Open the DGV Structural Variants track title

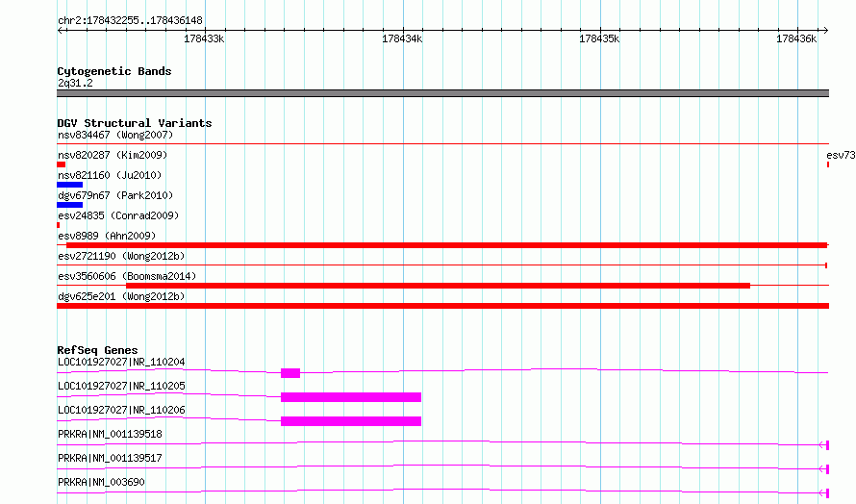135,123
